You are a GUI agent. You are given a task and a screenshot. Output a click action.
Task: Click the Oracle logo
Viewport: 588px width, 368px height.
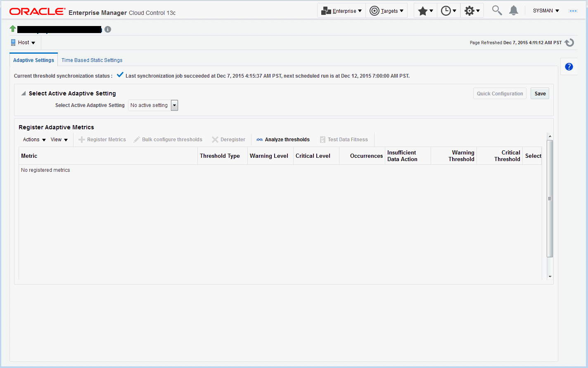[37, 11]
